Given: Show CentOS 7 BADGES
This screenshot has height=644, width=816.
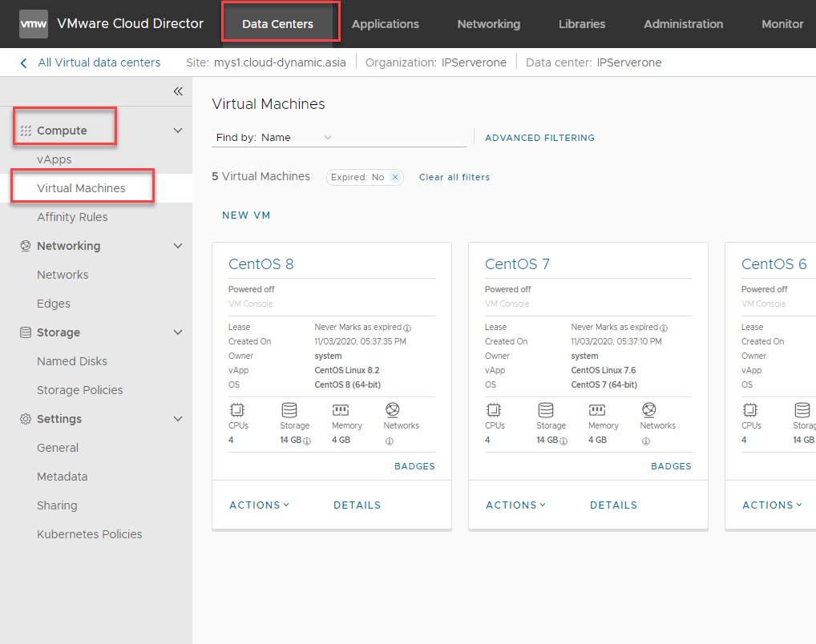Looking at the screenshot, I should [671, 466].
